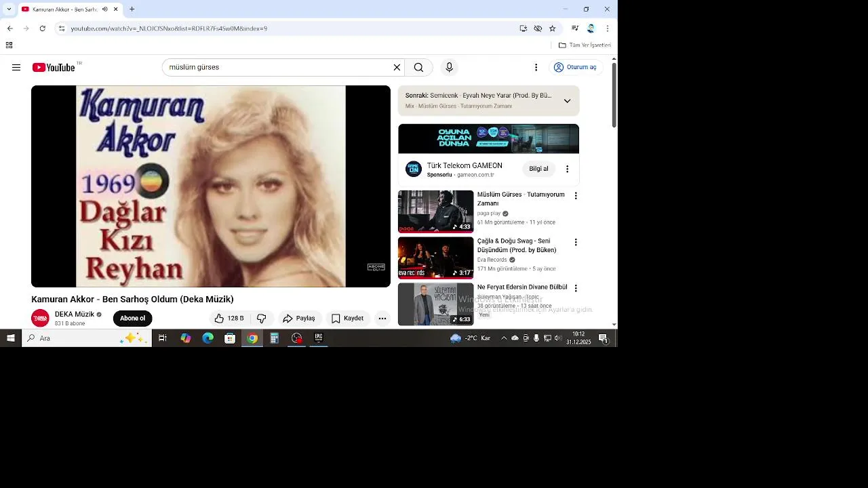Dislike the video with thumbs down

click(x=261, y=319)
